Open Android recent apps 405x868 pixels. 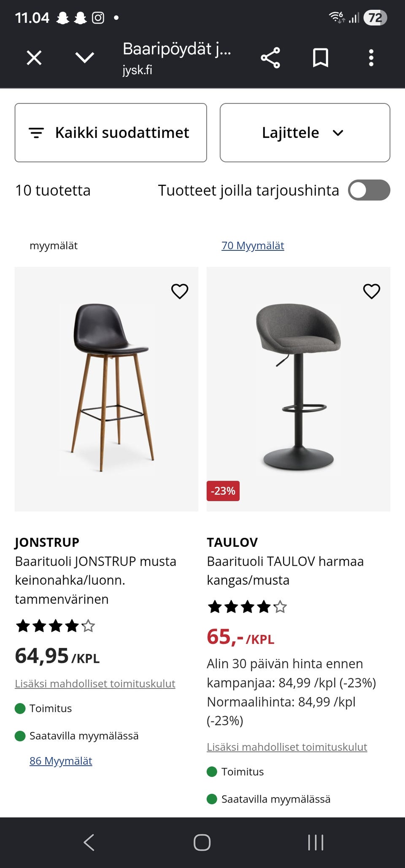(x=316, y=843)
